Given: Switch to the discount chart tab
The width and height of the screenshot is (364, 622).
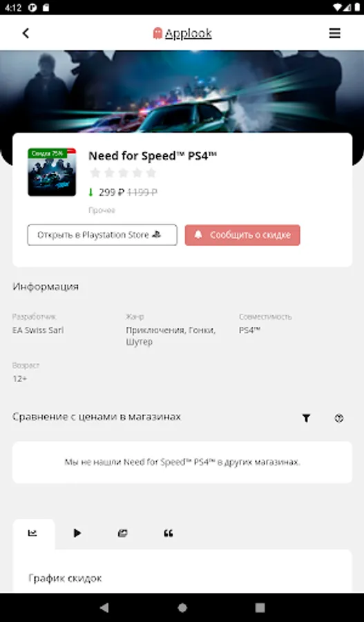Looking at the screenshot, I should tap(33, 533).
